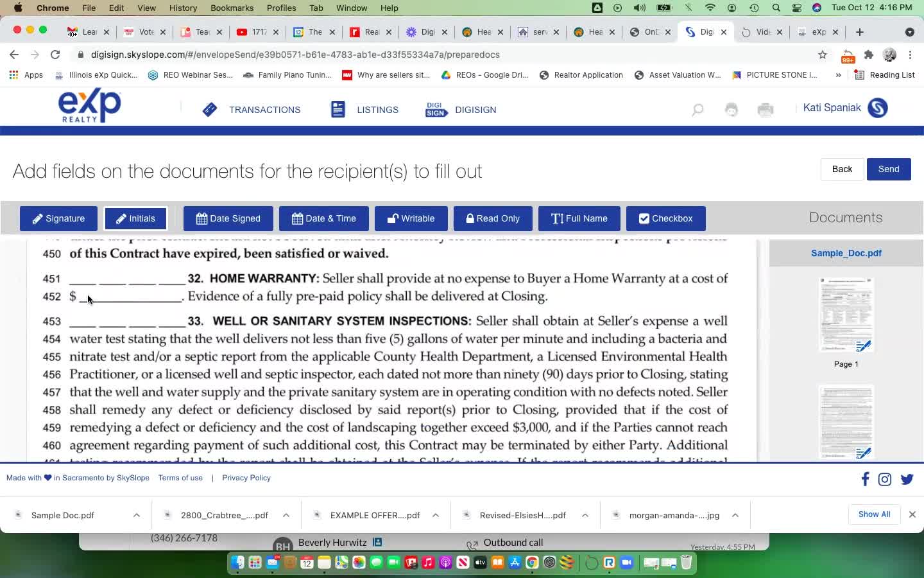Open Realtor Application bookmark

click(x=581, y=75)
